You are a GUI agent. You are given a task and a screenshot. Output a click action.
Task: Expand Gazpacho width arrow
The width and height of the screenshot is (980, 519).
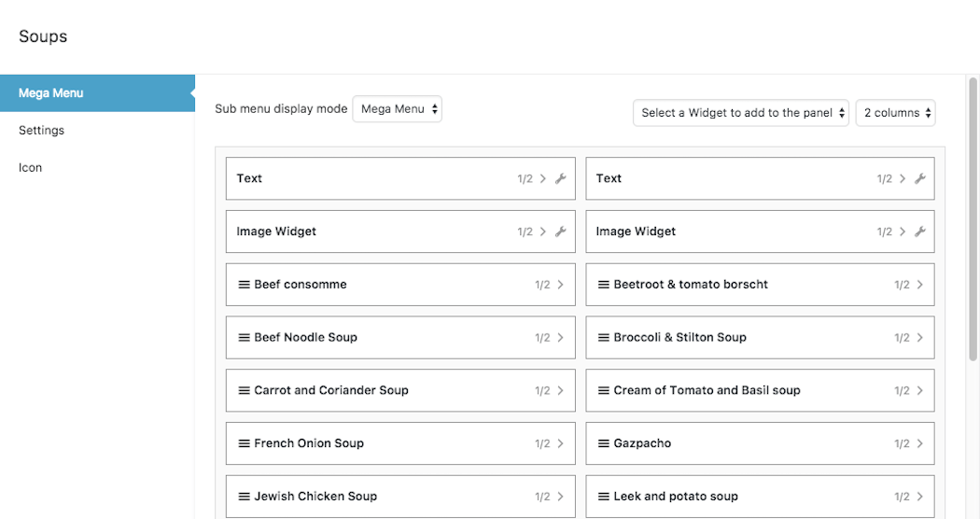pyautogui.click(x=920, y=443)
